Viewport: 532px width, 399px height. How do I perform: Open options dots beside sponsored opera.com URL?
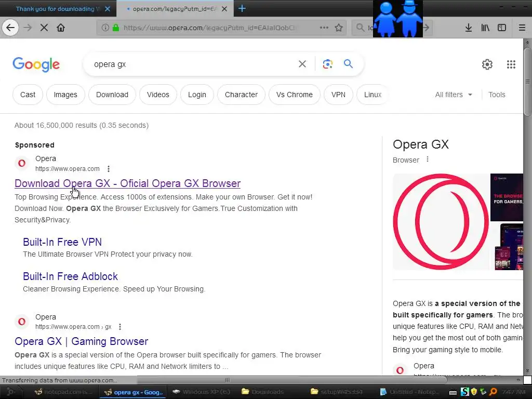tap(108, 169)
